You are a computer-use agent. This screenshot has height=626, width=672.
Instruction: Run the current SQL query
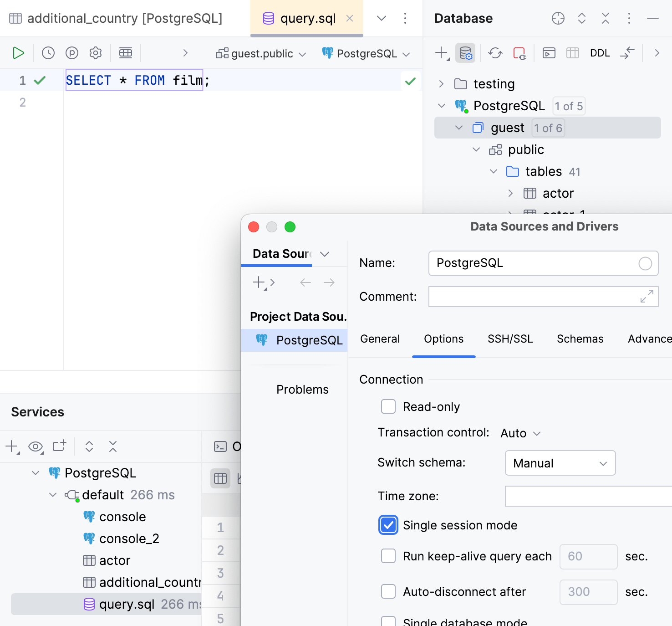tap(19, 53)
